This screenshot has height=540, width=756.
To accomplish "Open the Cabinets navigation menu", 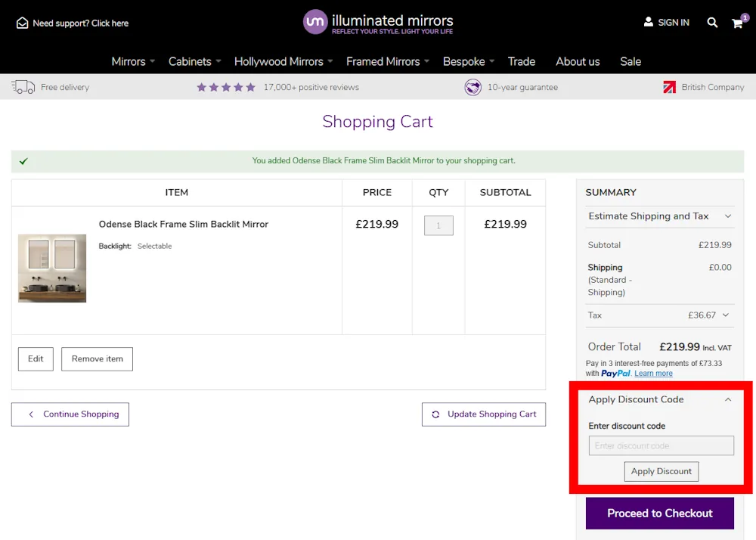I will [x=189, y=61].
